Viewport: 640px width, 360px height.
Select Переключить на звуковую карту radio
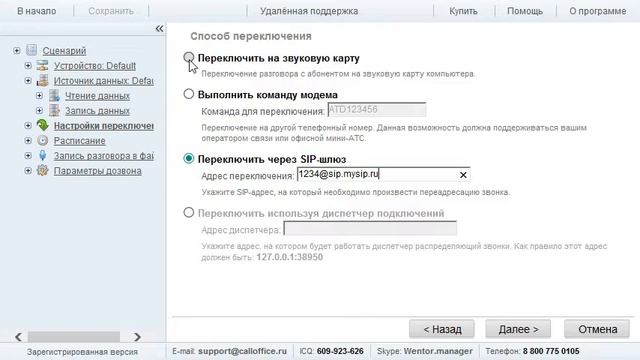point(189,58)
